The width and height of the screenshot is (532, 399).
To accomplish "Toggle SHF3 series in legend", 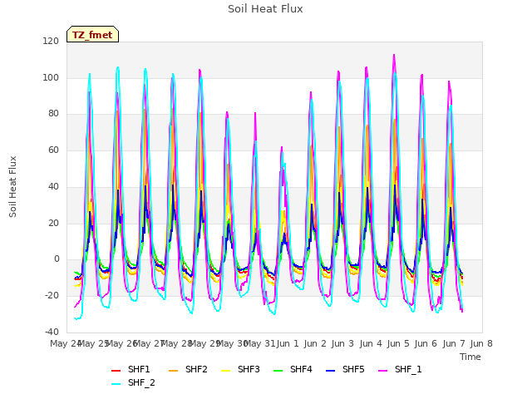I will [240, 369].
